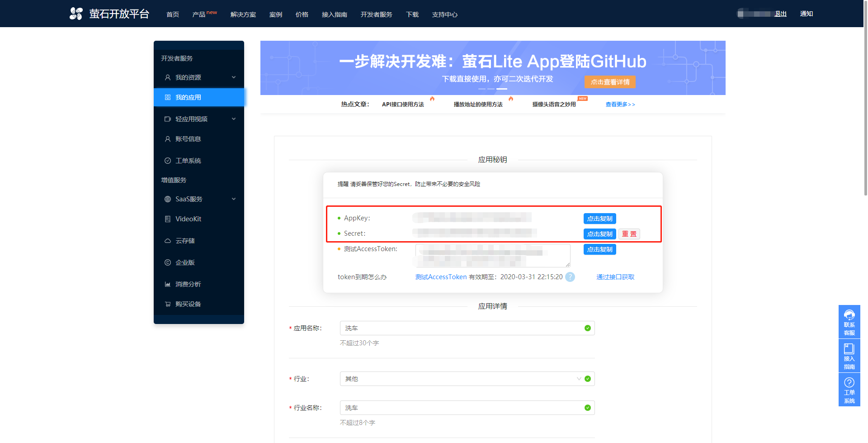This screenshot has height=443, width=868.
Task: Open 通知 notifications link
Action: coord(807,14)
